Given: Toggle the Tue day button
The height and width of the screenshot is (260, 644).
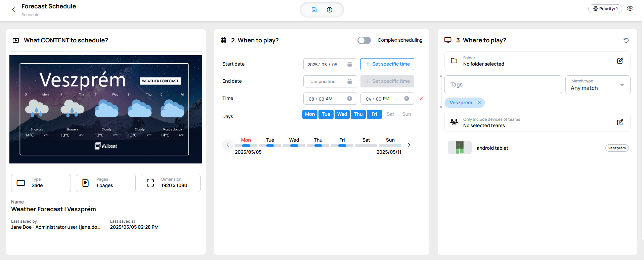Looking at the screenshot, I should coord(326,114).
